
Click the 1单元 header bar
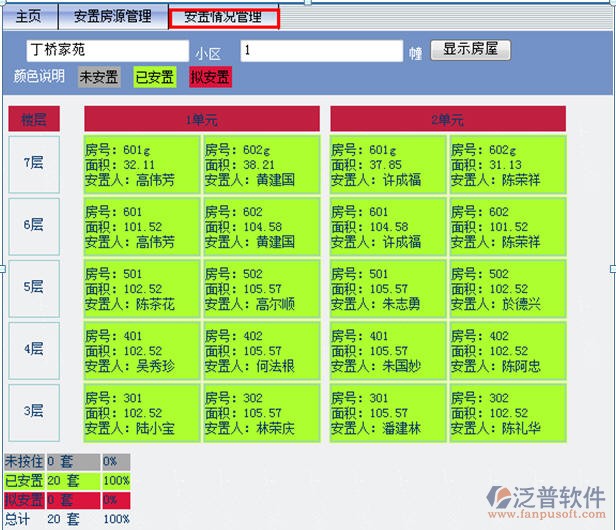pos(201,120)
